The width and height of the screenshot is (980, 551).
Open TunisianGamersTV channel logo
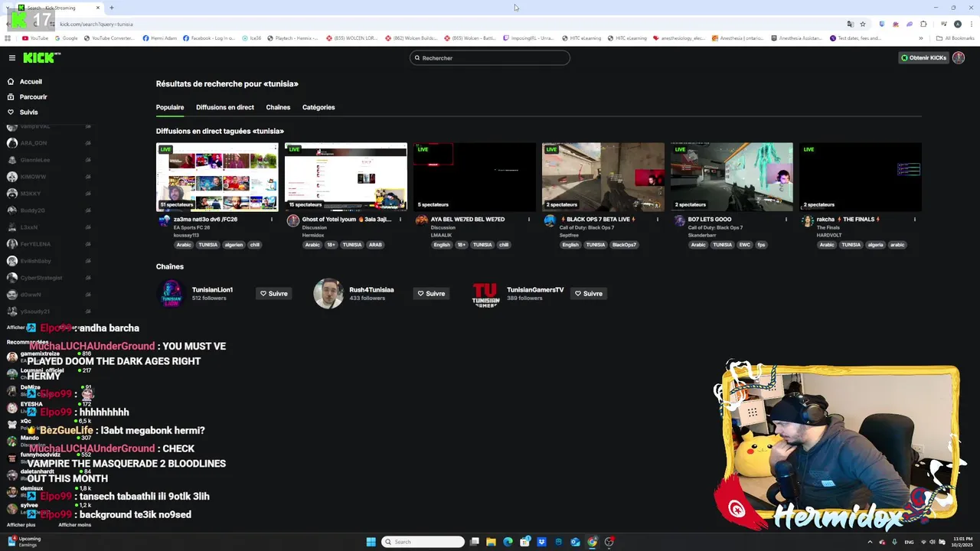tap(485, 294)
